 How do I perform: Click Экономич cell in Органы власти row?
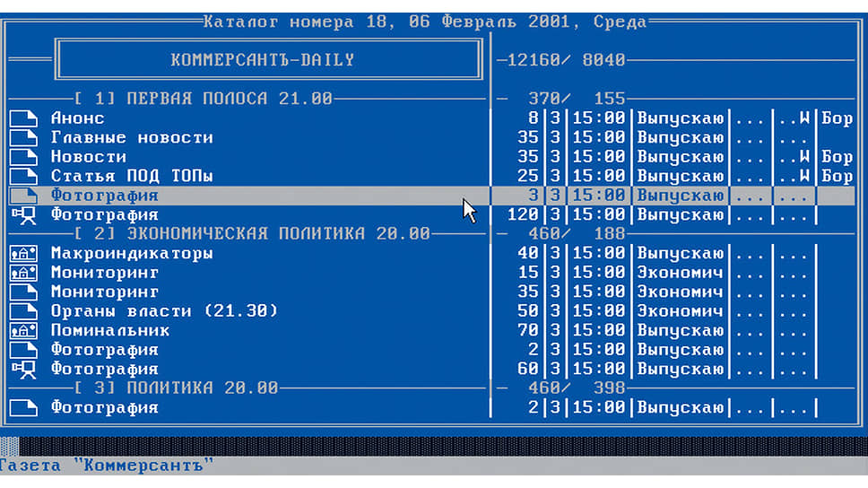(681, 312)
